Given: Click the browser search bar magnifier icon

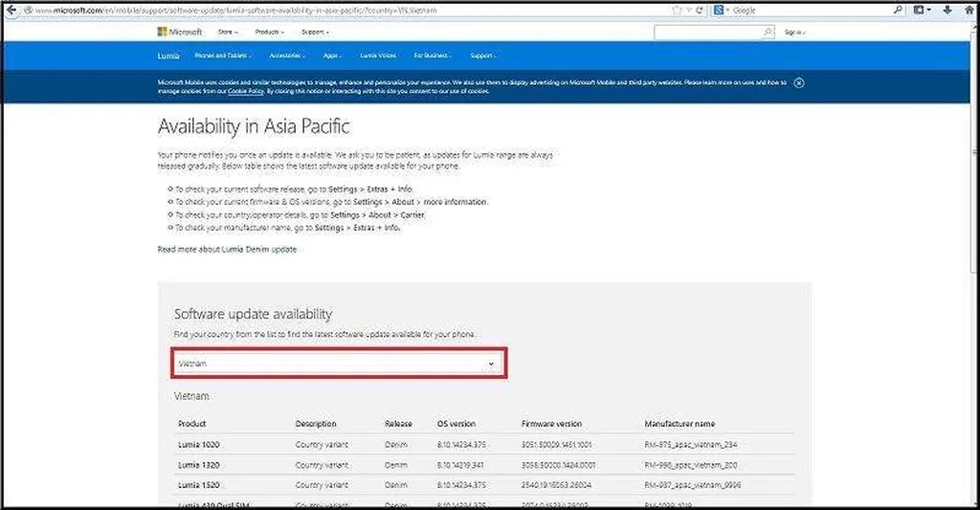Looking at the screenshot, I should [898, 10].
